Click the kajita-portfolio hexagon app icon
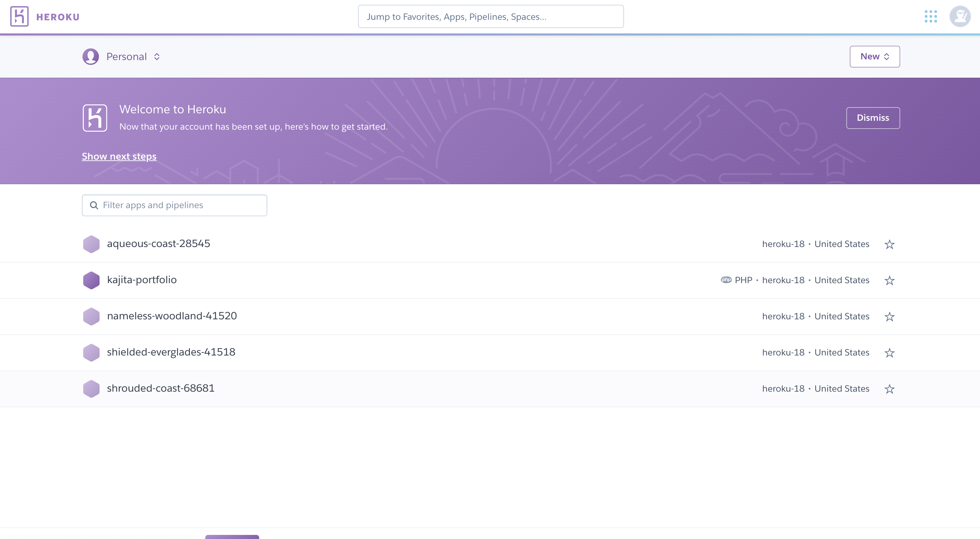The image size is (980, 539). 91,280
